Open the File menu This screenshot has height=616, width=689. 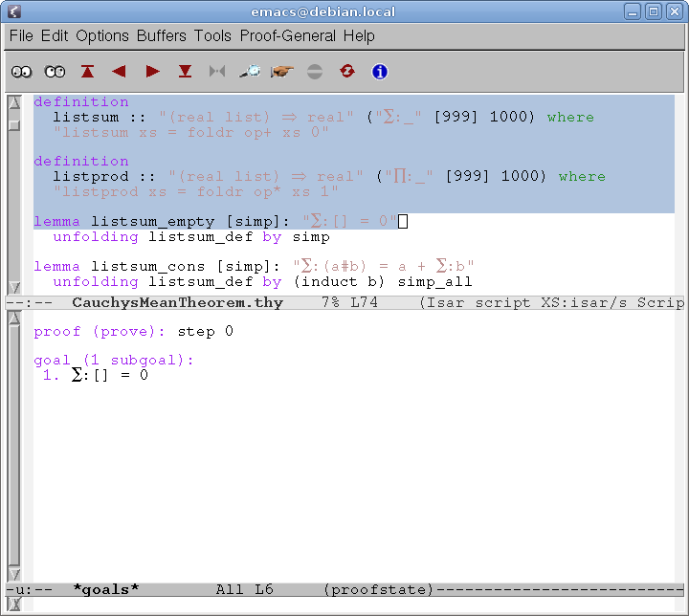pos(21,35)
